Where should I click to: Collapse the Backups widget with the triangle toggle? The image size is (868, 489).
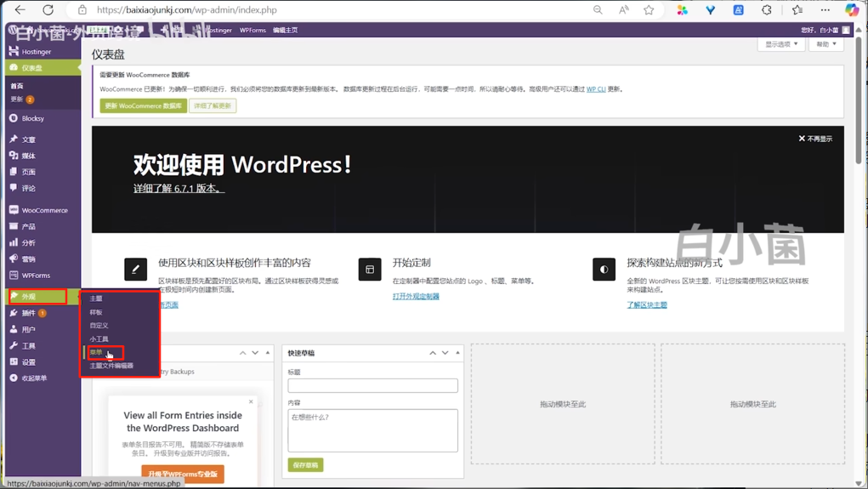pyautogui.click(x=268, y=353)
